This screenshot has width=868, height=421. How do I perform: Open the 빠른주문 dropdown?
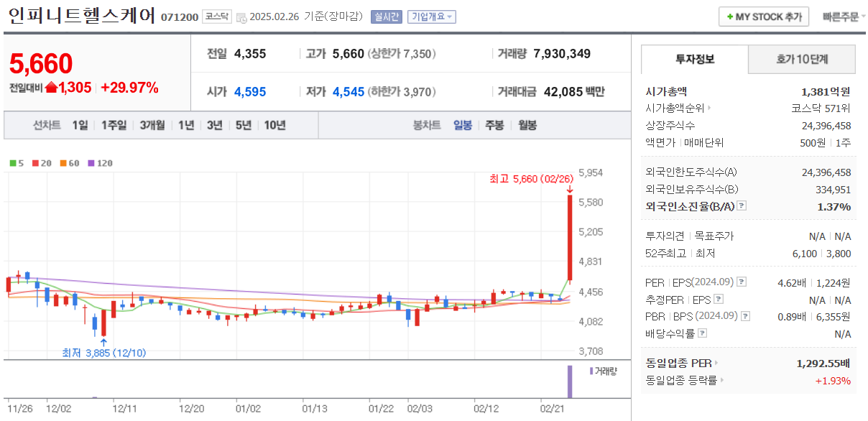[844, 17]
